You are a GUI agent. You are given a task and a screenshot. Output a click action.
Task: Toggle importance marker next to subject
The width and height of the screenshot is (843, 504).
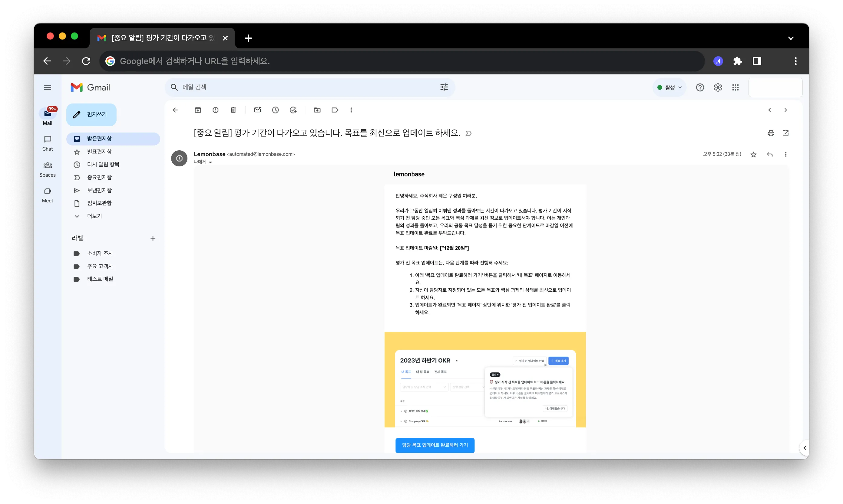click(x=469, y=133)
